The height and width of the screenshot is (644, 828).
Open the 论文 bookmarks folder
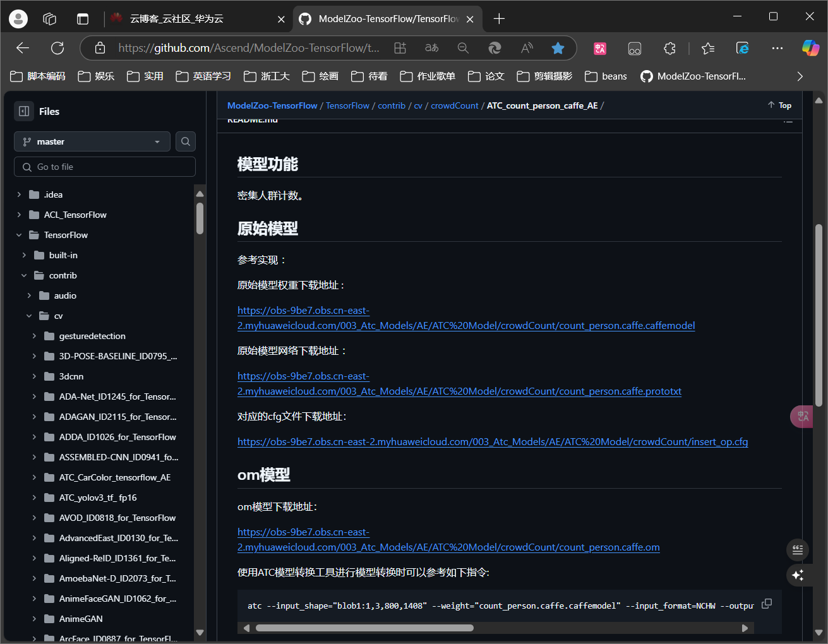(x=486, y=76)
